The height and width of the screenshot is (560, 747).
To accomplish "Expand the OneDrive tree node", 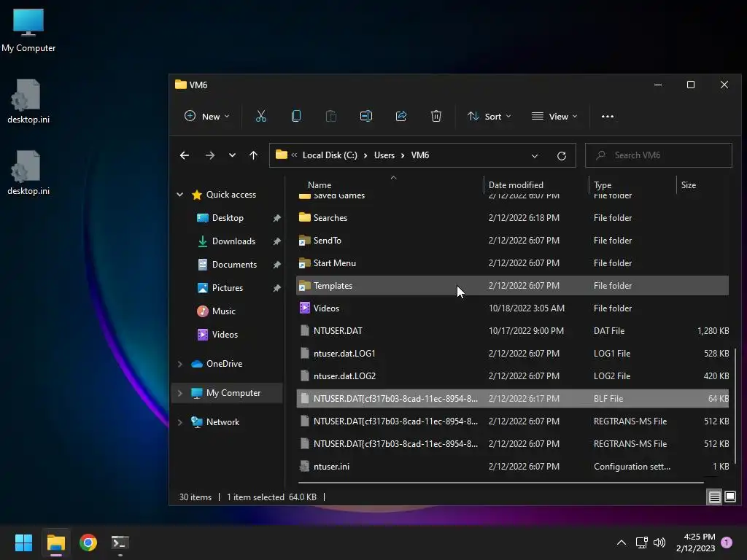I will 180,364.
